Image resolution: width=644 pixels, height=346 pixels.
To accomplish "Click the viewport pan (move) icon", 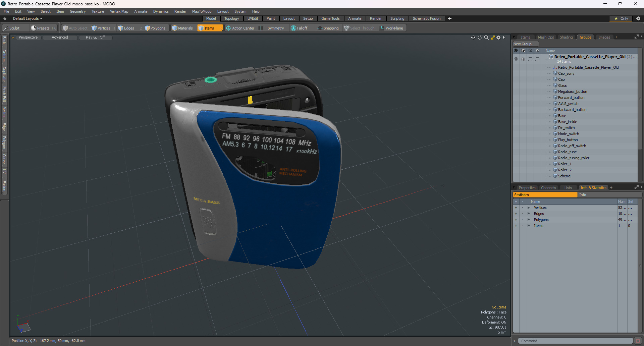I will point(473,38).
